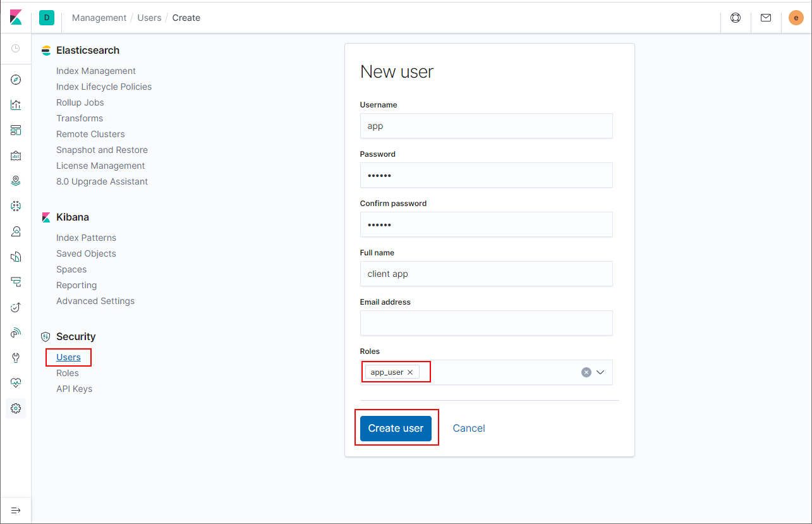Open Index Lifecycle Policies
The width and height of the screenshot is (812, 524).
[104, 87]
